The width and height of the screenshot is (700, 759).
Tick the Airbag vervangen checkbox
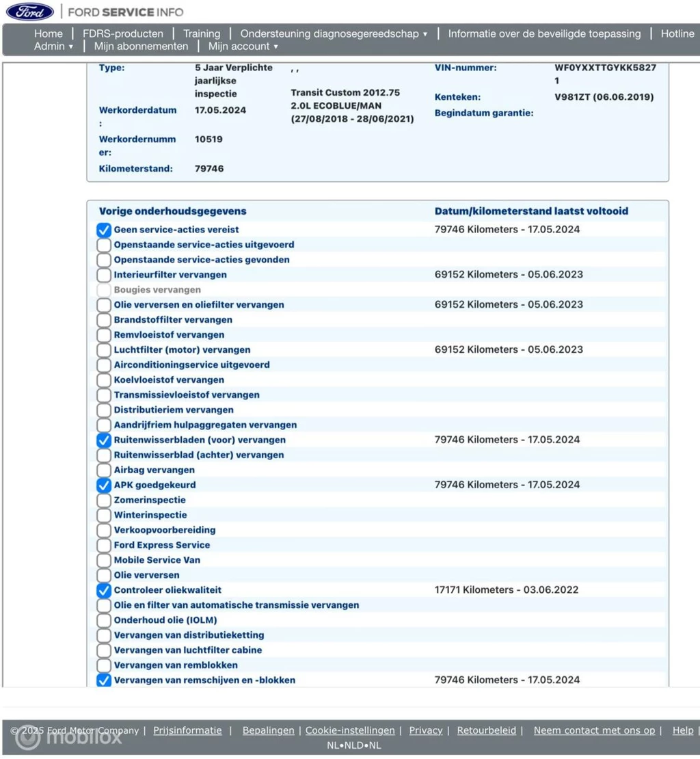(x=103, y=470)
